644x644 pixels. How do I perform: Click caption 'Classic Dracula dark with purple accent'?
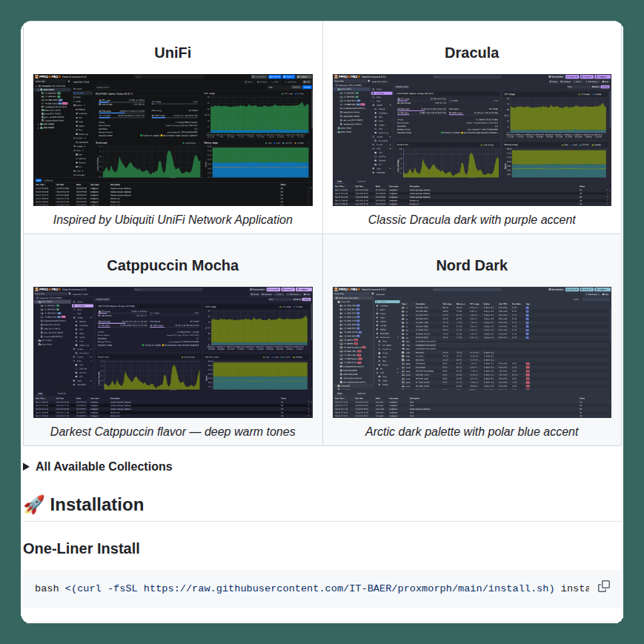(472, 220)
